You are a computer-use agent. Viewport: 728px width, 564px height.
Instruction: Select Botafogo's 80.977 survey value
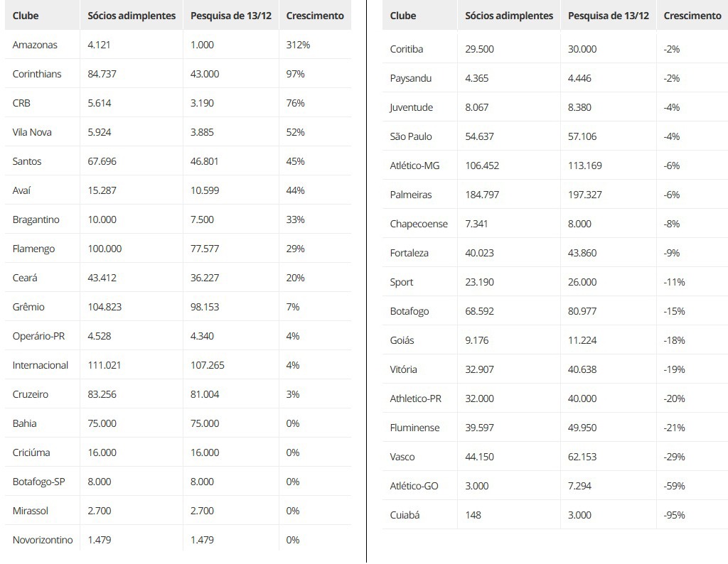(582, 311)
